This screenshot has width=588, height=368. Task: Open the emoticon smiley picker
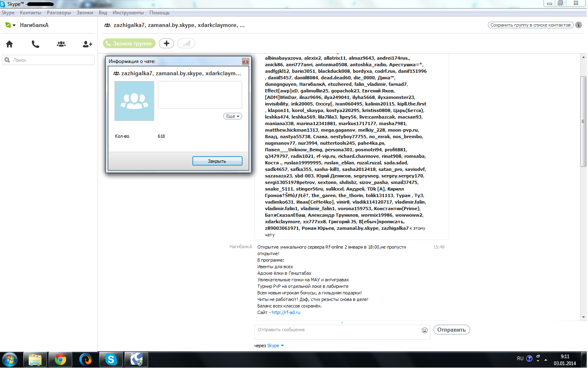click(425, 330)
